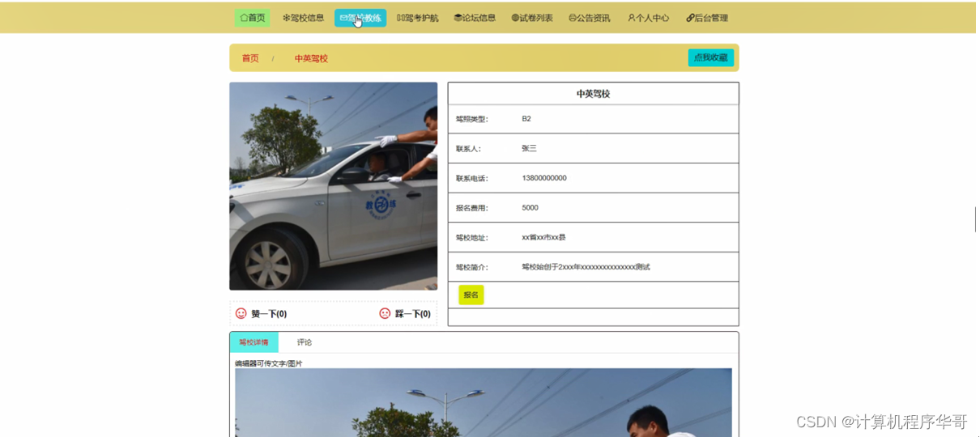This screenshot has width=980, height=437.
Task: Click the contact name 张三
Action: pyautogui.click(x=529, y=148)
